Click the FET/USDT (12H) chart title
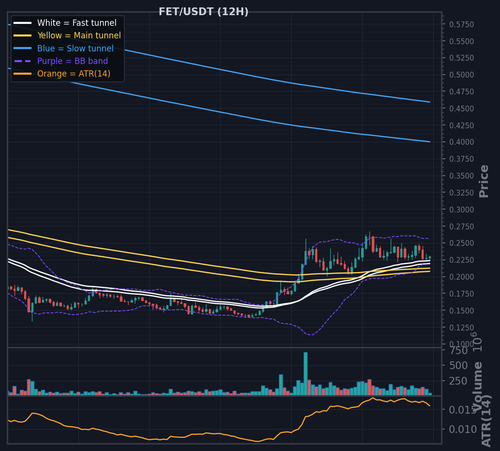Image resolution: width=500 pixels, height=451 pixels. pyautogui.click(x=203, y=12)
